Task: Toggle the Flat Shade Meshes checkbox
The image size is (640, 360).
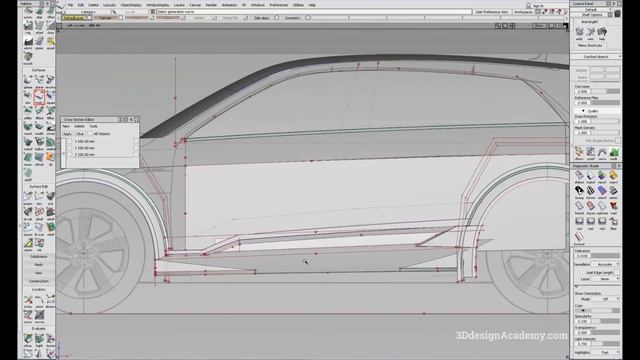Action: pyautogui.click(x=618, y=140)
